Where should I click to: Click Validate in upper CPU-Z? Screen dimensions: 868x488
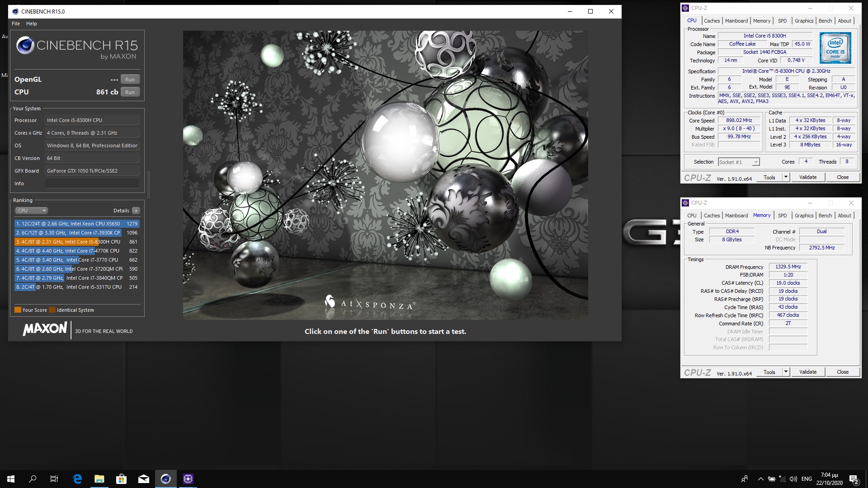(807, 178)
